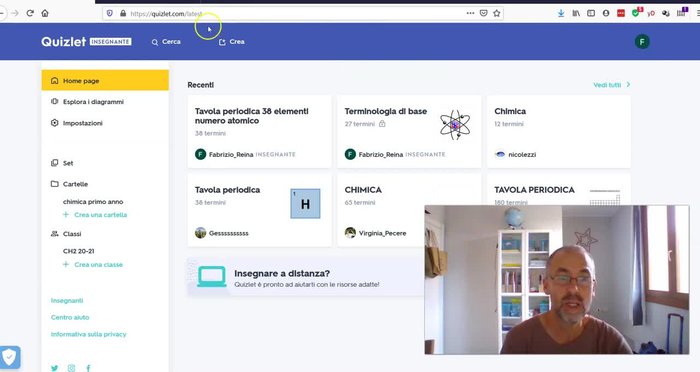
Task: Click the site padlock icon
Action: [x=123, y=13]
